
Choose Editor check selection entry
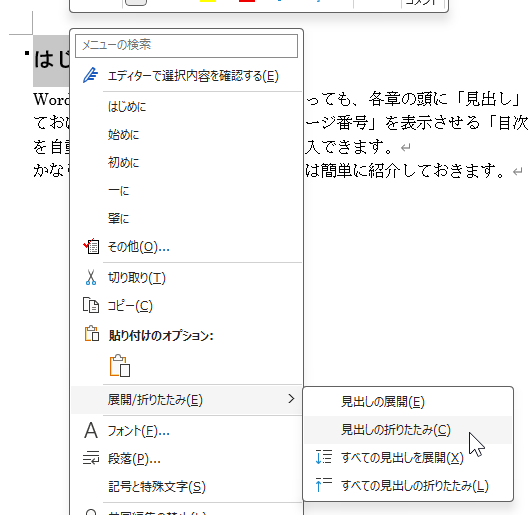[186, 76]
